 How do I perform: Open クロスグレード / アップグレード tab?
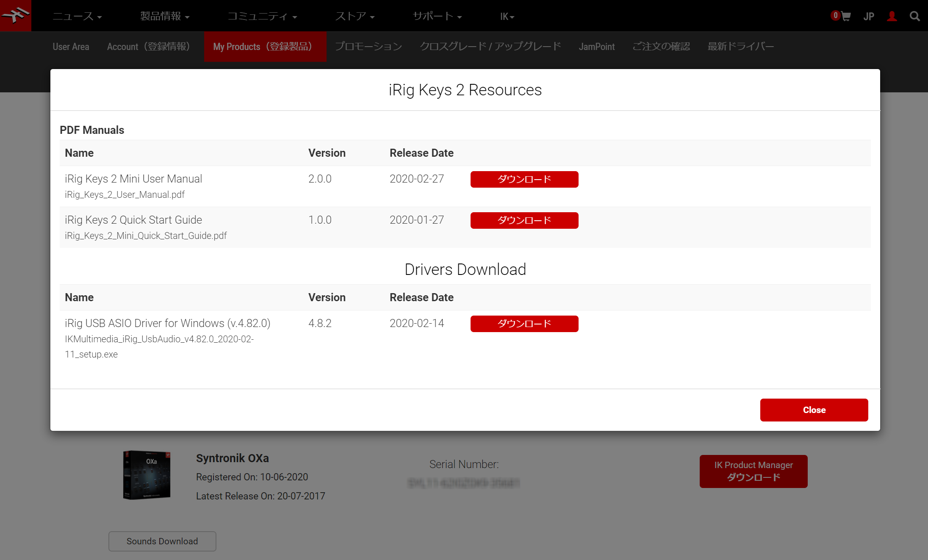coord(490,47)
